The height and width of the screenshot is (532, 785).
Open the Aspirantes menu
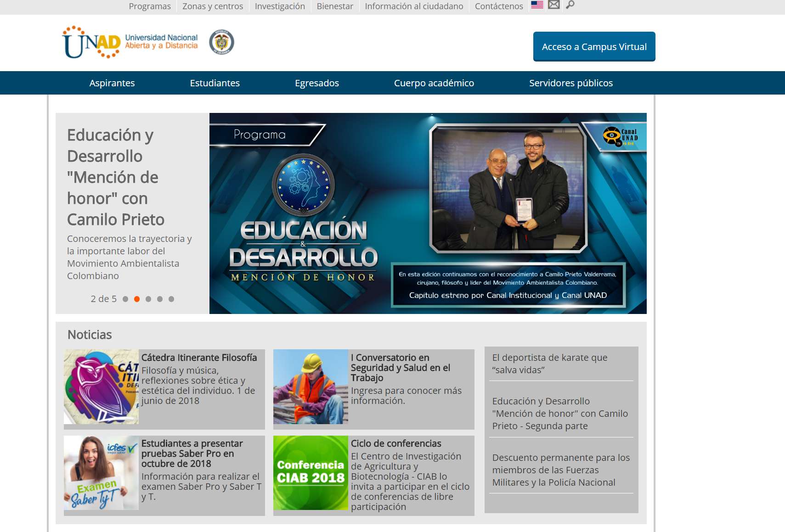point(112,83)
